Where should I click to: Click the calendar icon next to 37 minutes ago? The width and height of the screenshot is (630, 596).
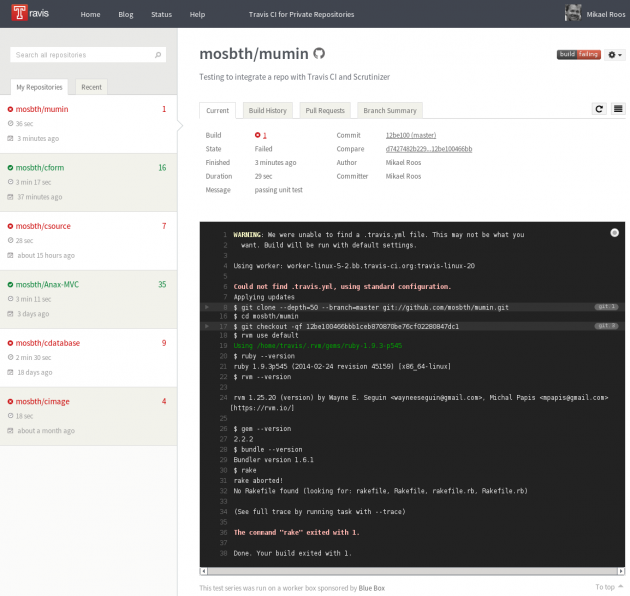pos(10,197)
